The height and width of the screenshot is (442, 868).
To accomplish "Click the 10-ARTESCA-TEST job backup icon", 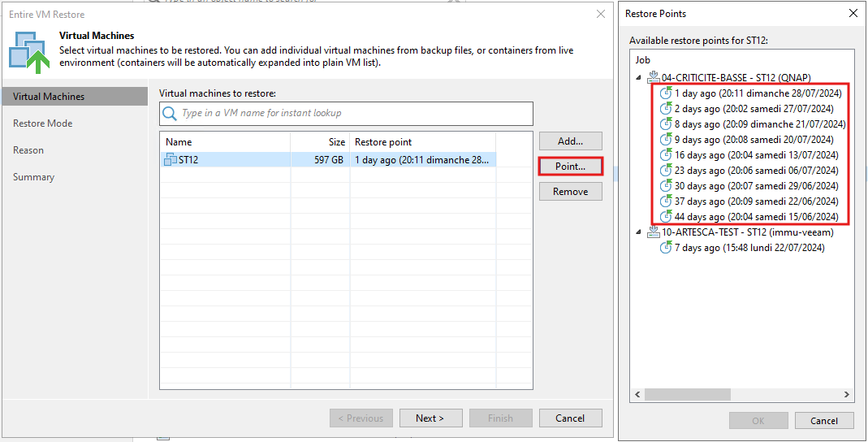I will (654, 232).
